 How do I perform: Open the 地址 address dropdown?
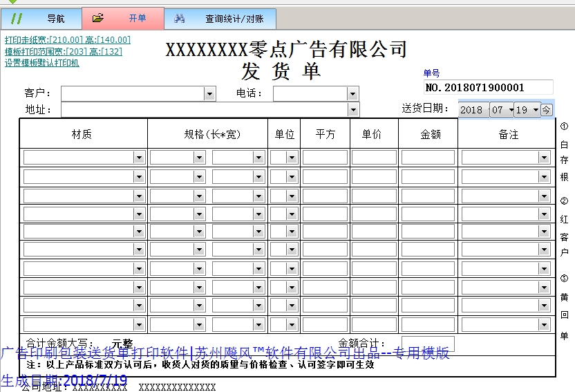pos(353,109)
